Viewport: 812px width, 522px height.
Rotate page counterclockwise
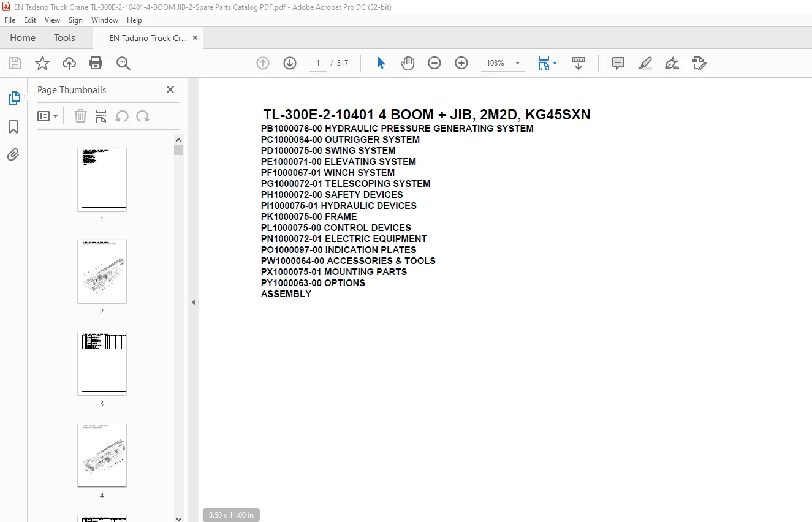[122, 116]
